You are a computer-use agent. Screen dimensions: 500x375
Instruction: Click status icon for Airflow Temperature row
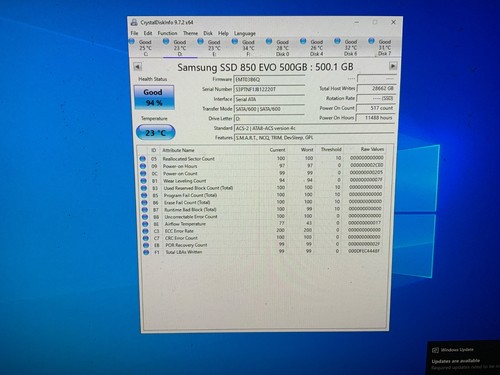point(145,224)
